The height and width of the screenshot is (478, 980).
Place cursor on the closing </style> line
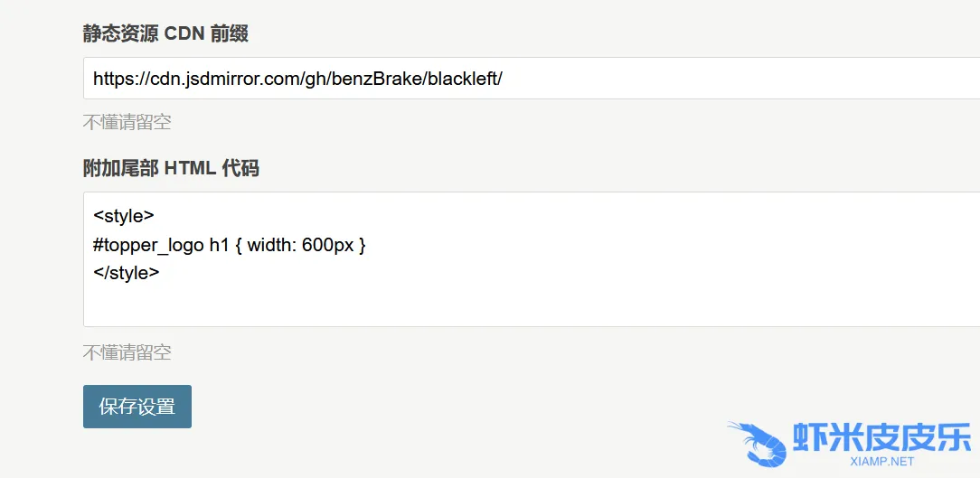(127, 273)
